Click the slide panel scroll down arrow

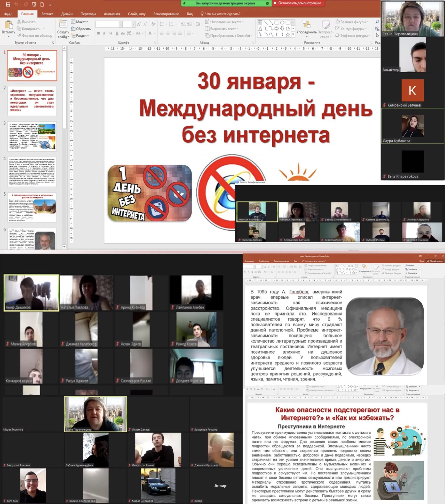pos(64,247)
